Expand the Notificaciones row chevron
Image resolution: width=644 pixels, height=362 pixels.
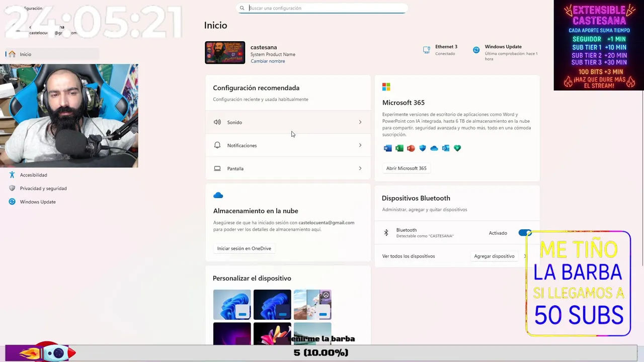pyautogui.click(x=360, y=145)
